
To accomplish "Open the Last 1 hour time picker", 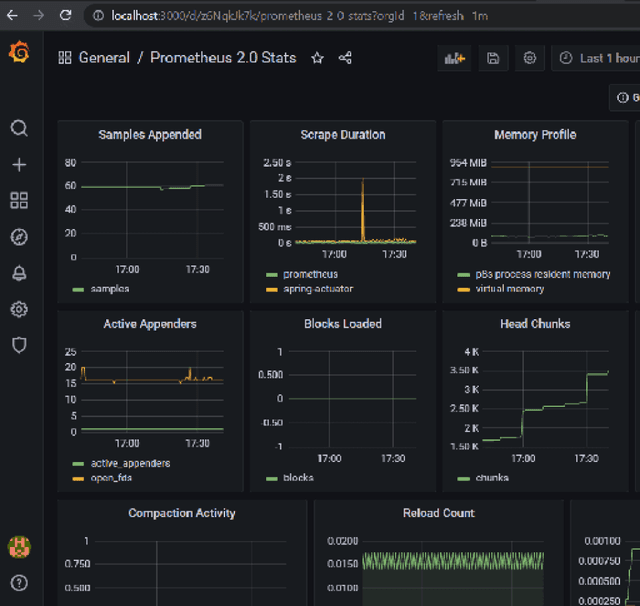I will 597,58.
